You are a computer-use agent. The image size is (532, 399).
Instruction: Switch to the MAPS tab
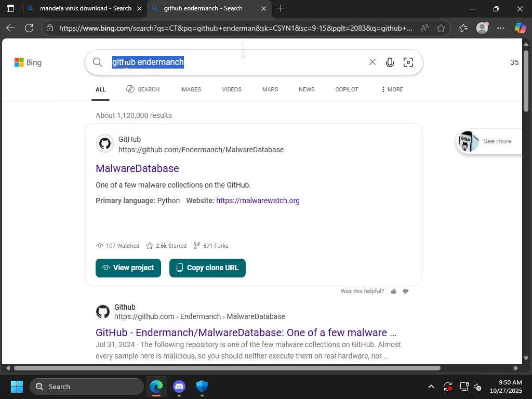(x=270, y=89)
